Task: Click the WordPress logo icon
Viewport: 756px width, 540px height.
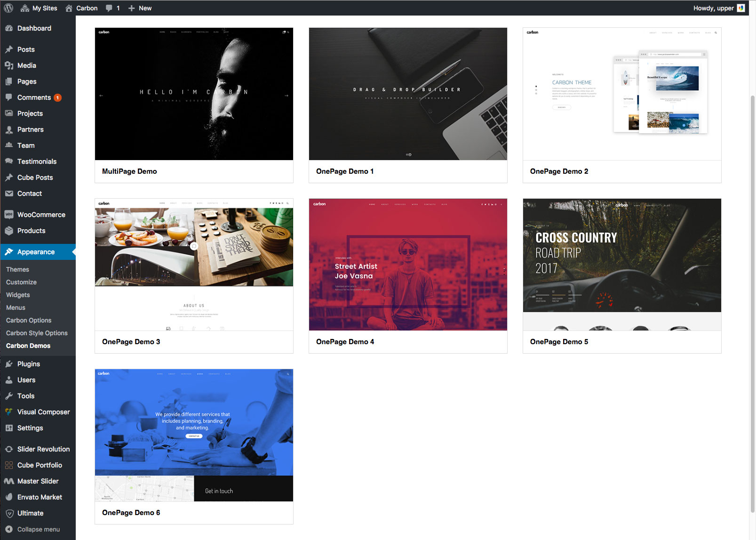Action: pyautogui.click(x=8, y=8)
